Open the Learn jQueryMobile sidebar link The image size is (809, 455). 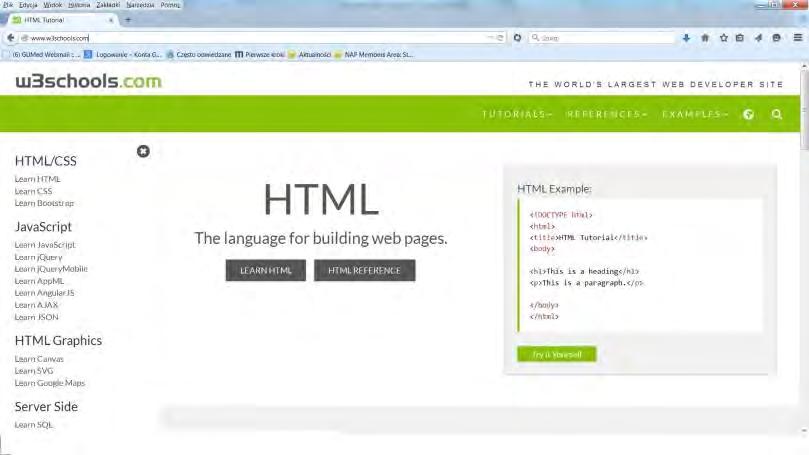click(x=51, y=269)
